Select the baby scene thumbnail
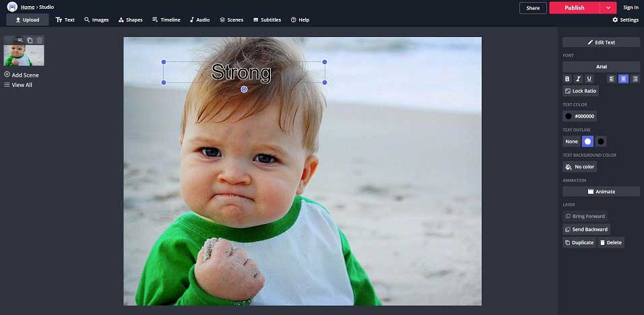Image resolution: width=644 pixels, height=315 pixels. tap(24, 55)
